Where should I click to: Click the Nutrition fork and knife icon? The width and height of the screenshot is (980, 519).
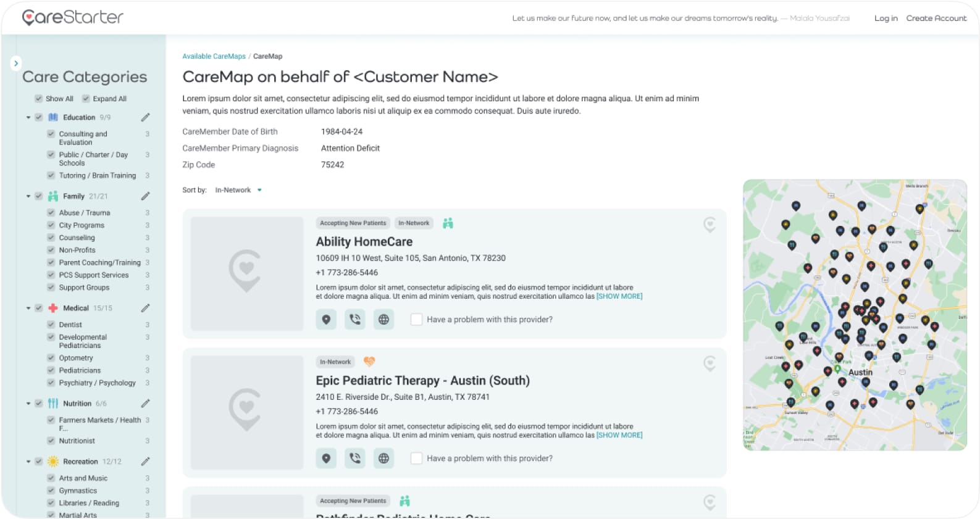point(53,404)
